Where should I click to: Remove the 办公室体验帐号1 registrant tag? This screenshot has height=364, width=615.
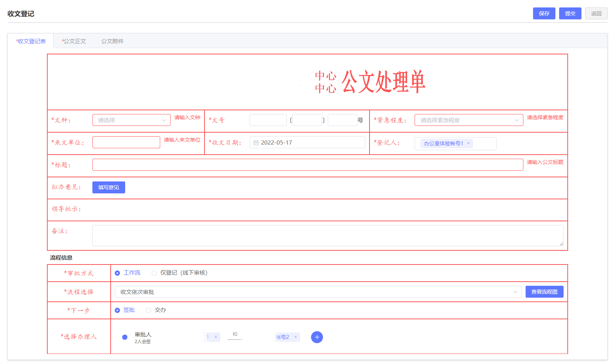pos(468,143)
